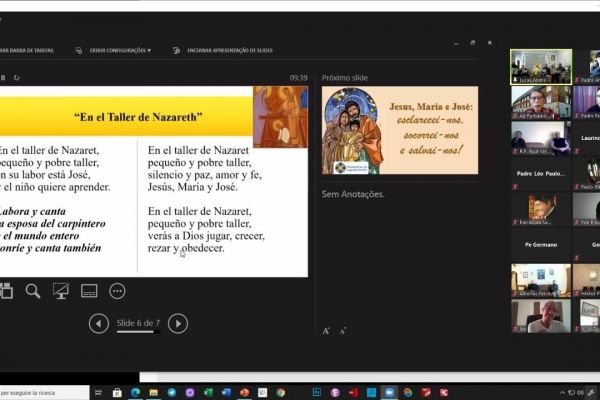Click the Windows taskbar search box

(x=45, y=392)
